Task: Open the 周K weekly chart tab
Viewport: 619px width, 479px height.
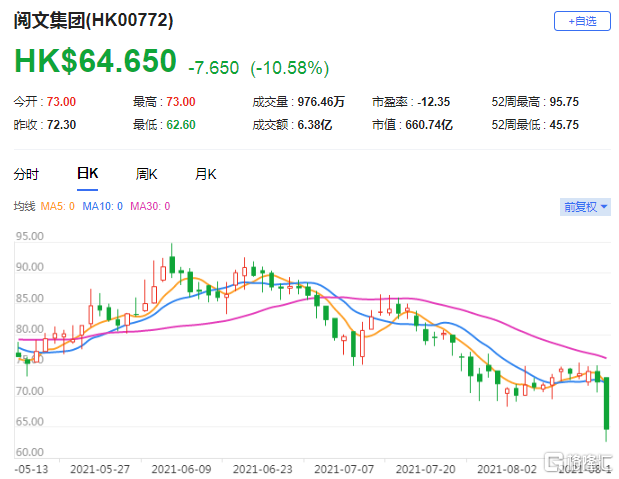Action: click(146, 174)
